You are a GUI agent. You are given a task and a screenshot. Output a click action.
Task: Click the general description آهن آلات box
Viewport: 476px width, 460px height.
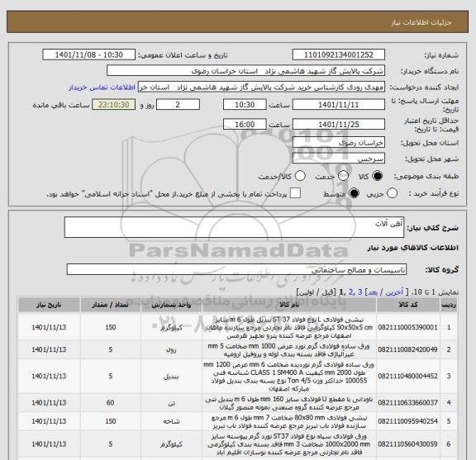pyautogui.click(x=234, y=227)
